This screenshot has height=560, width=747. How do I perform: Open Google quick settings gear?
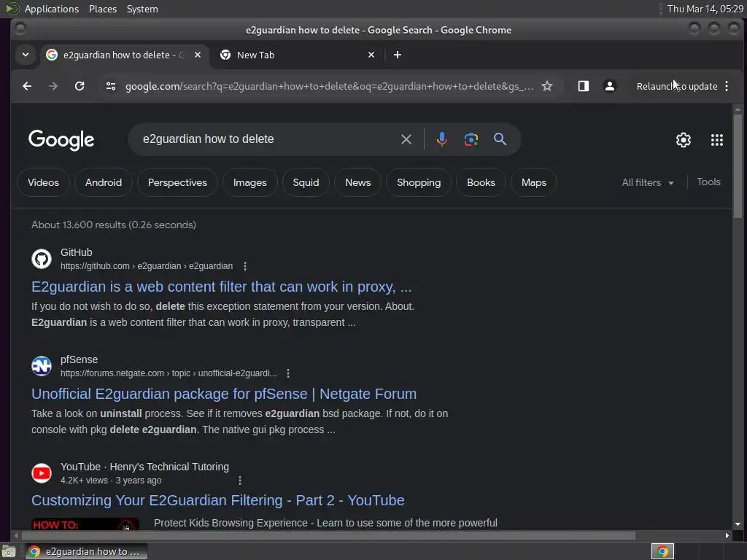click(x=683, y=140)
